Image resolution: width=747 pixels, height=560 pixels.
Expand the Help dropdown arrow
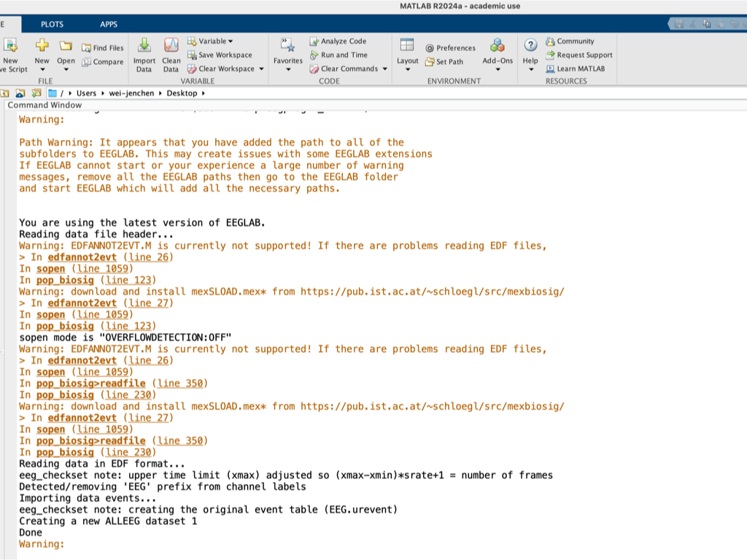tap(531, 70)
